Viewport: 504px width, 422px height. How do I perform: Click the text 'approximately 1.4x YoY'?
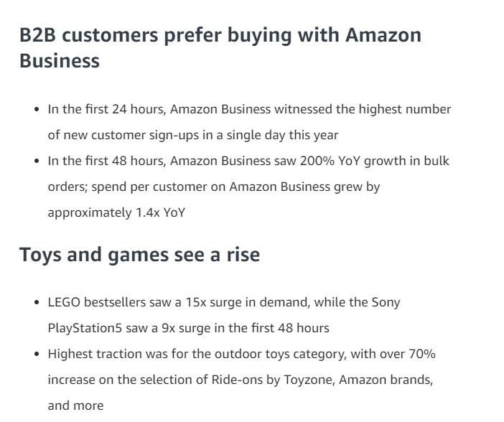pos(117,212)
